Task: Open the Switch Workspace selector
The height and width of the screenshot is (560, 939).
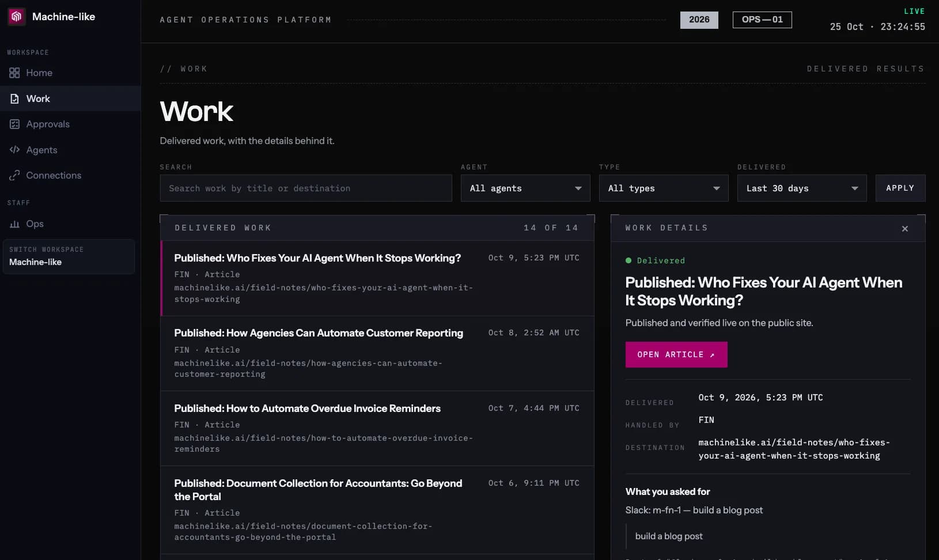Action: (69, 256)
